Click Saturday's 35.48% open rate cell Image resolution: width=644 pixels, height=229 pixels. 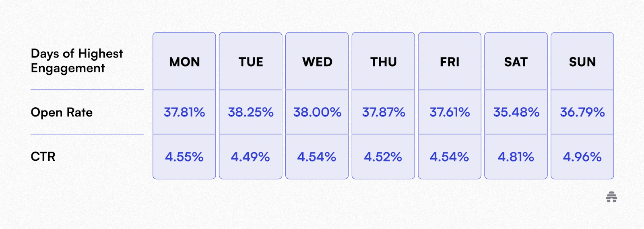[x=516, y=112]
